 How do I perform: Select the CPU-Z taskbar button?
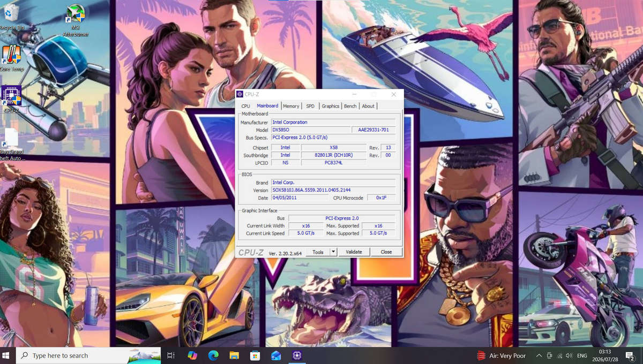point(297,355)
